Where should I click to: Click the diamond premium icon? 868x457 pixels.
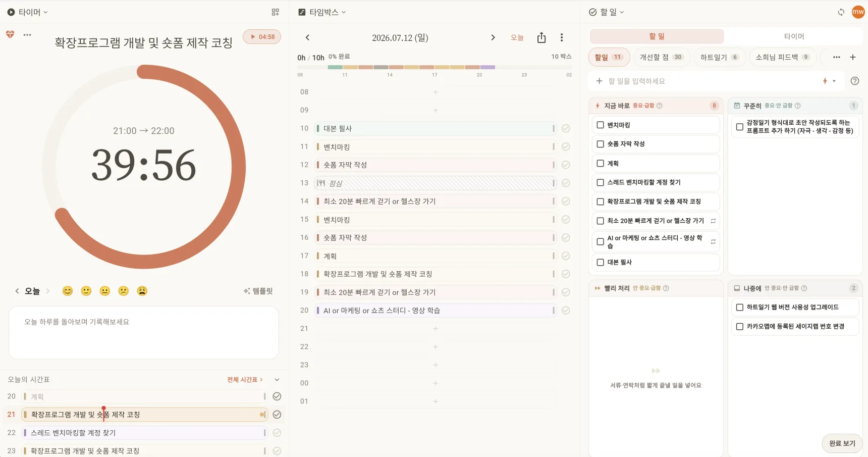coord(10,34)
